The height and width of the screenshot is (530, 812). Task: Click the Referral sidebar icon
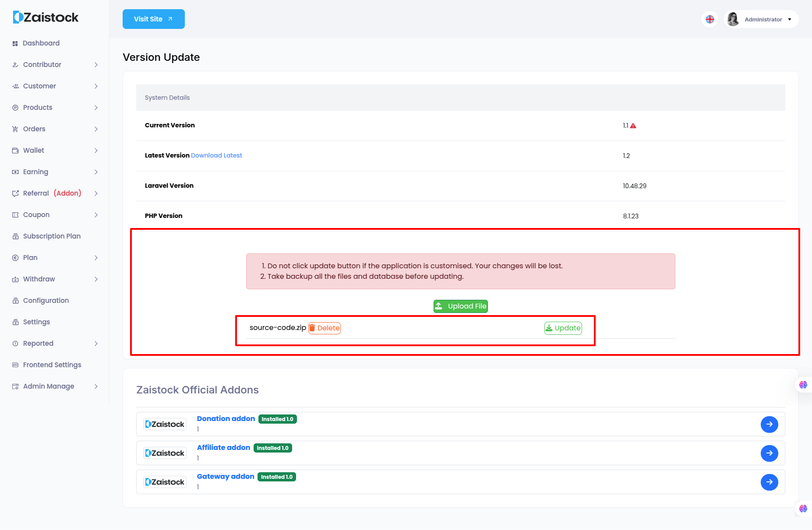(15, 193)
